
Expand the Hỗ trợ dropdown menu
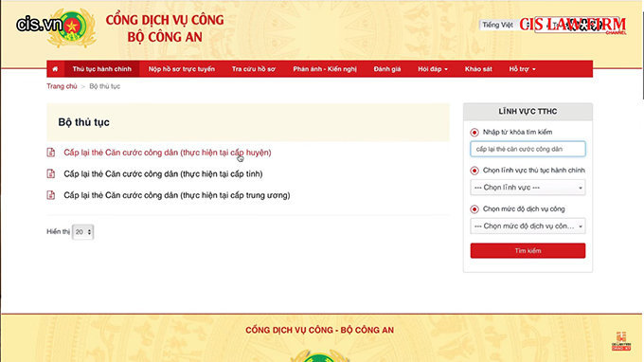coord(523,69)
